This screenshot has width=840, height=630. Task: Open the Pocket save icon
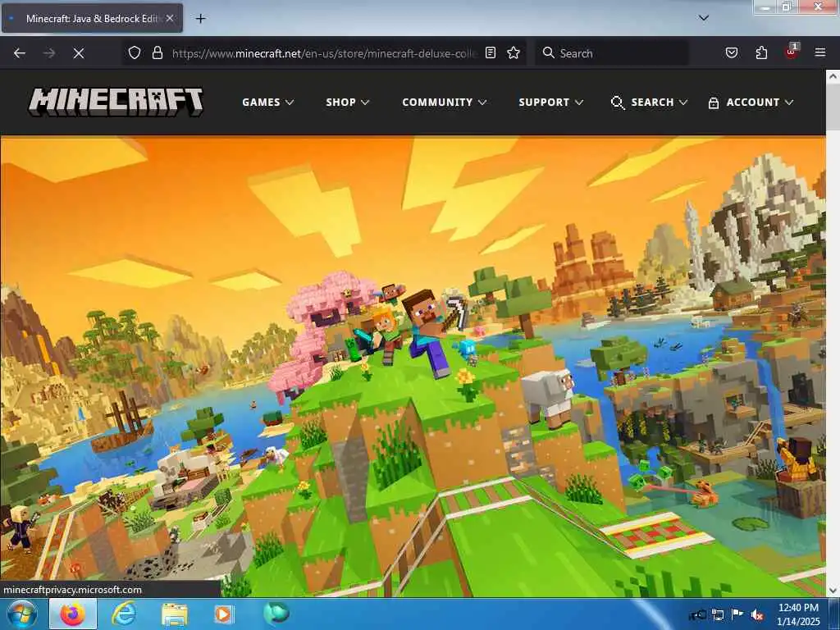[x=731, y=52]
